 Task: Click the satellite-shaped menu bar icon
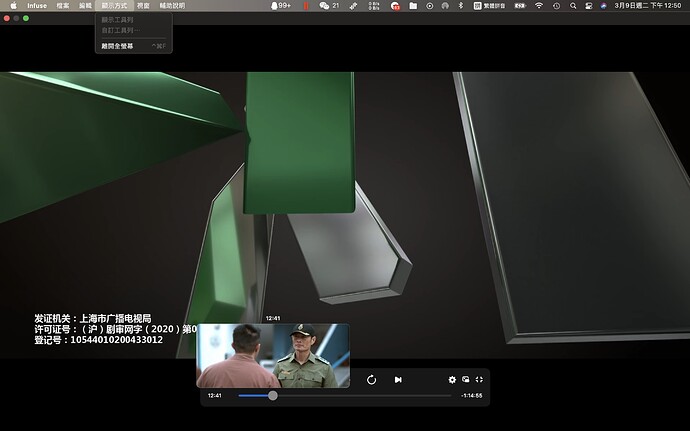point(353,6)
